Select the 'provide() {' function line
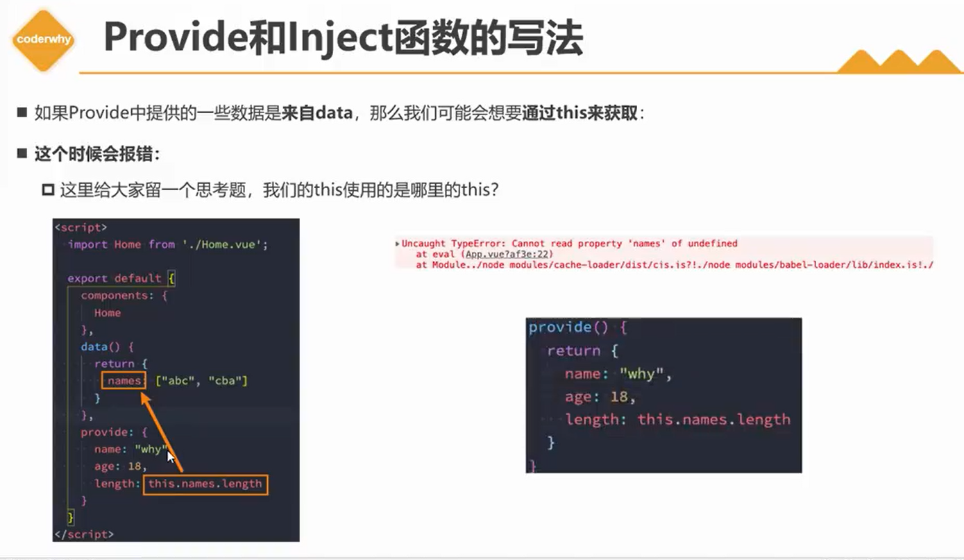Image resolution: width=964 pixels, height=560 pixels. pos(578,327)
